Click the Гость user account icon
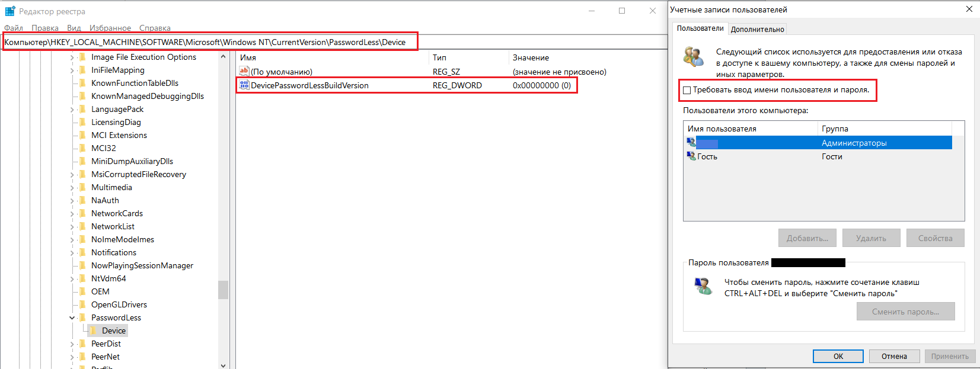Image resolution: width=980 pixels, height=369 pixels. (691, 156)
